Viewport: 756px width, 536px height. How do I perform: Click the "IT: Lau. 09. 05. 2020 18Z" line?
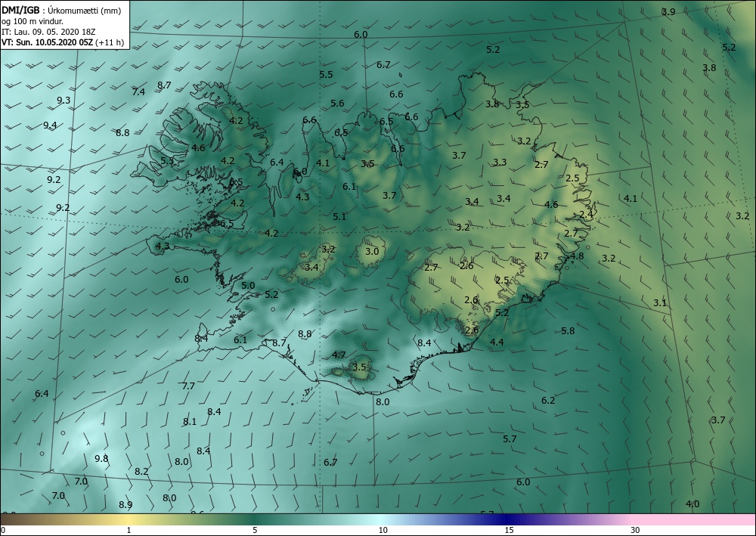tap(48, 32)
